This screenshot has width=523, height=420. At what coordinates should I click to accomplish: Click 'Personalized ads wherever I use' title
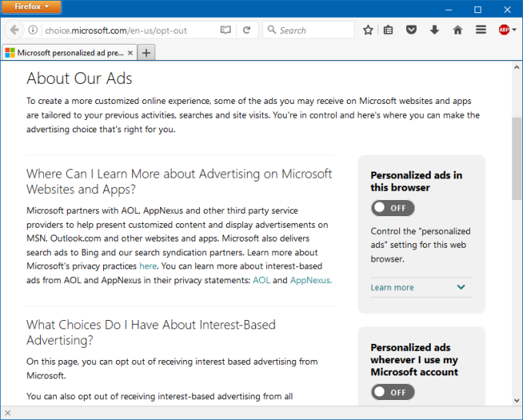point(415,360)
